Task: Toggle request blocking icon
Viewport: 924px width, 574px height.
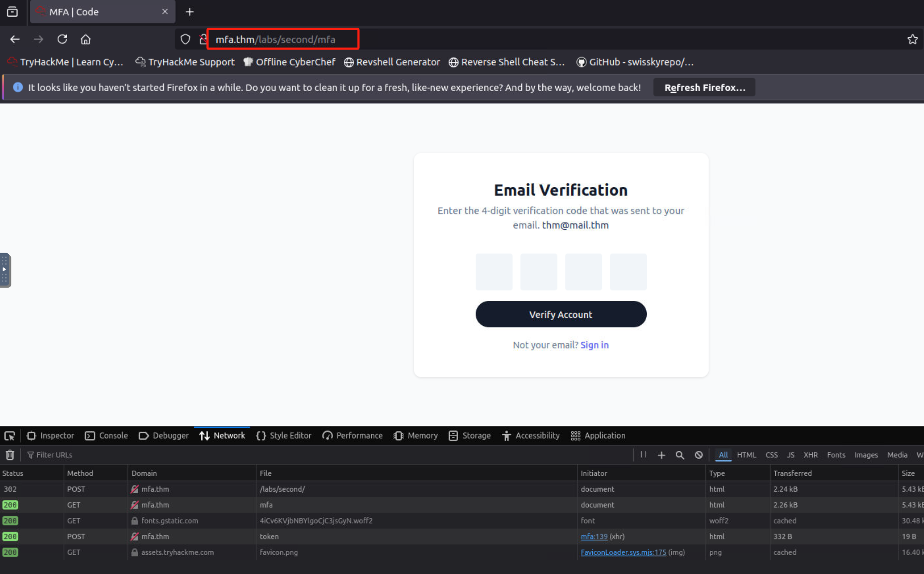Action: 698,455
